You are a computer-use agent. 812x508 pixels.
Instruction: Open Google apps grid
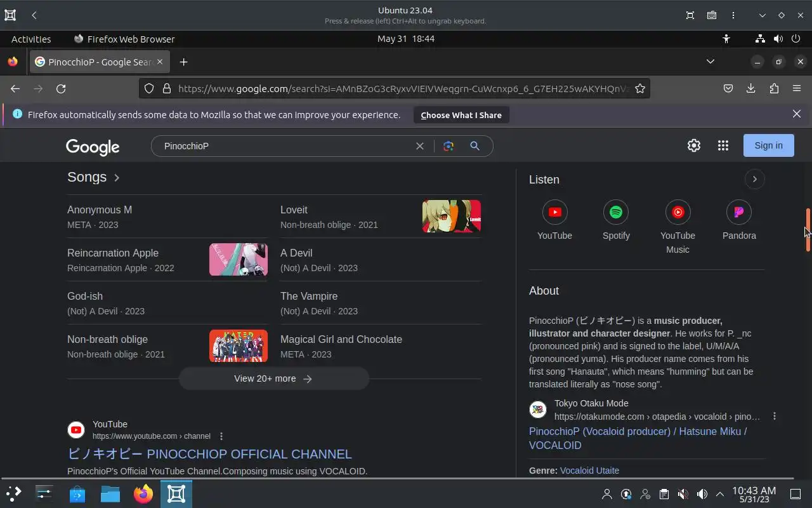click(723, 145)
